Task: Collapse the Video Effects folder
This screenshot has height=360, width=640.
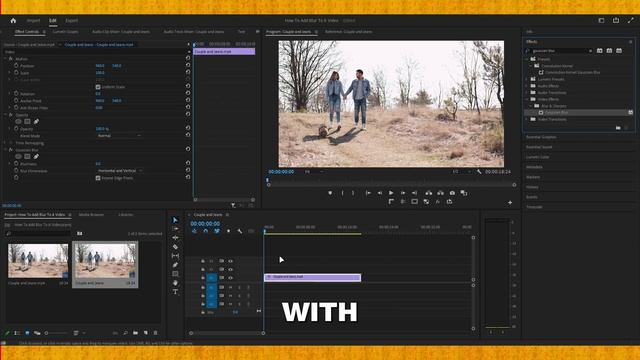Action: pos(527,99)
